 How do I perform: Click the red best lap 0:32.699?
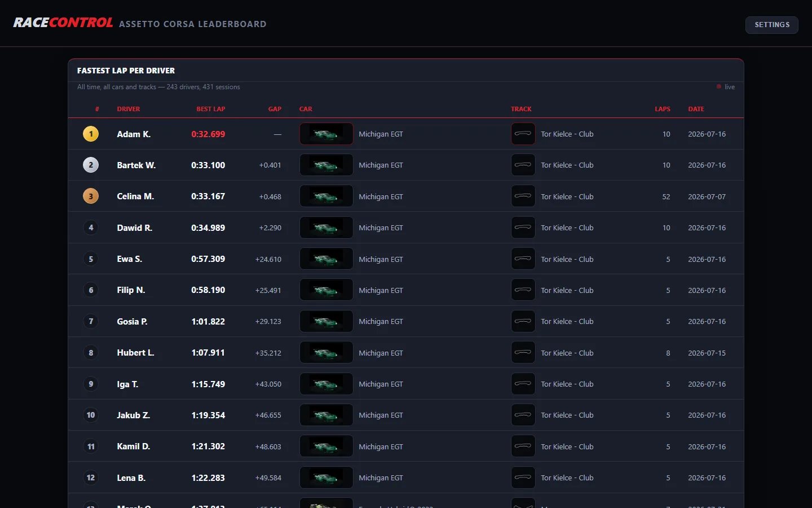pyautogui.click(x=208, y=134)
